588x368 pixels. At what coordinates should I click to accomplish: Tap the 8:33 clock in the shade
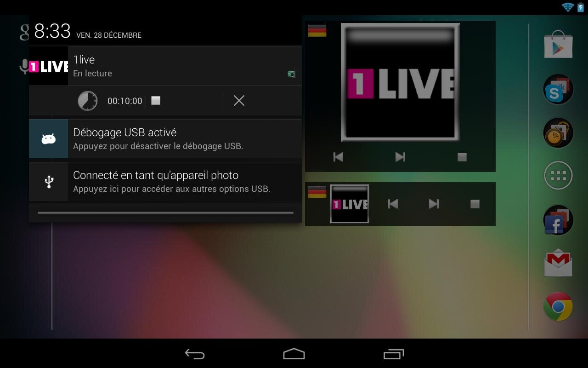(x=52, y=31)
